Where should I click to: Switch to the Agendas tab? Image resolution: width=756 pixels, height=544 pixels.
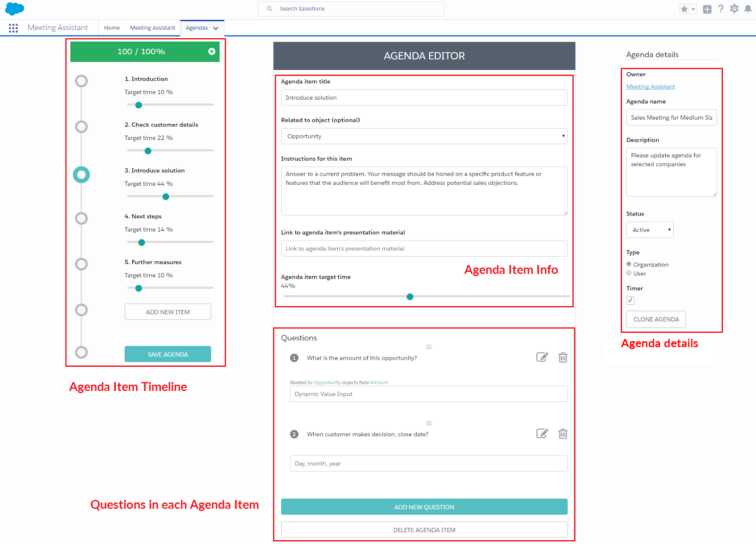click(x=197, y=28)
